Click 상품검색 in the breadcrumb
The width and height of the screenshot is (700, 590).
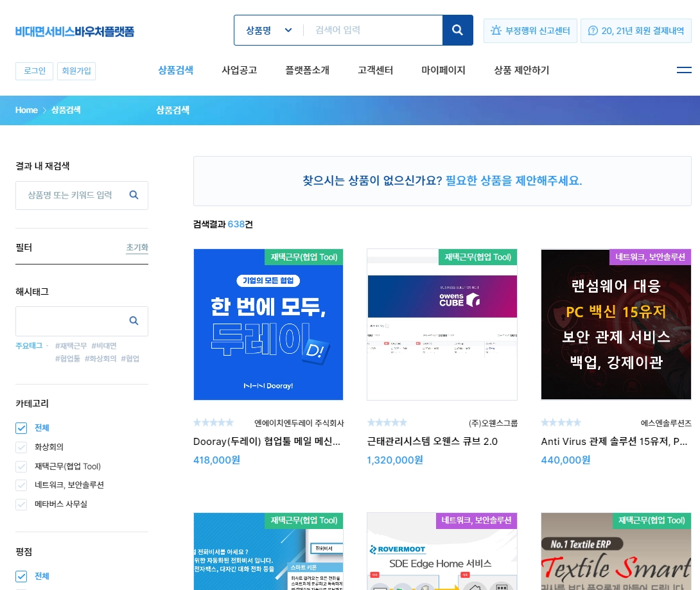(66, 110)
